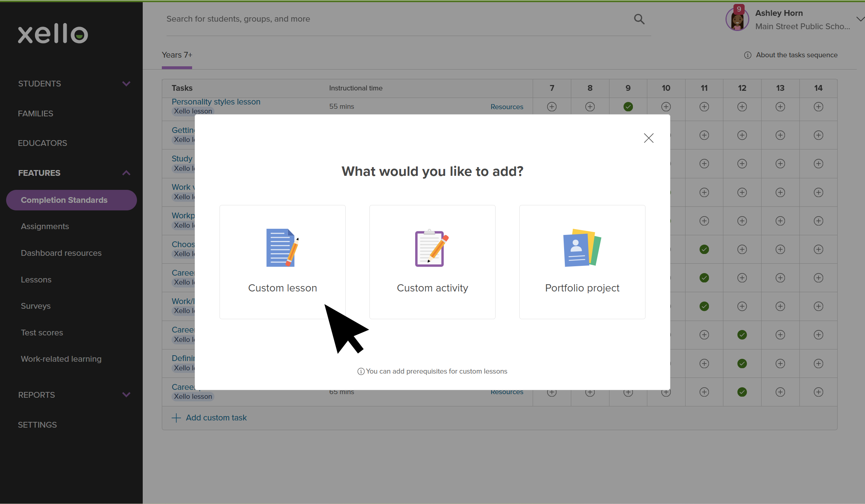Click the Xello logo
The height and width of the screenshot is (504, 865).
pyautogui.click(x=53, y=34)
